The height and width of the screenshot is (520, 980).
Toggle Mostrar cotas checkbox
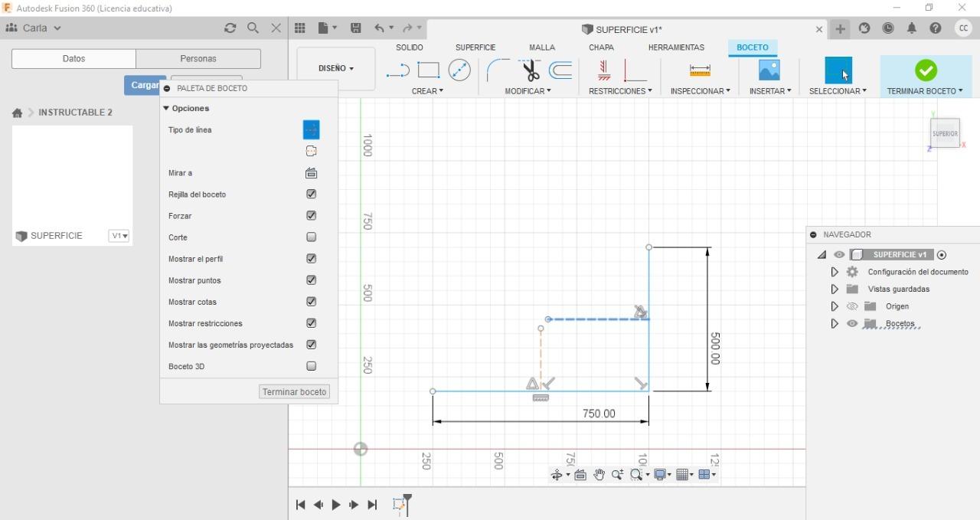312,302
